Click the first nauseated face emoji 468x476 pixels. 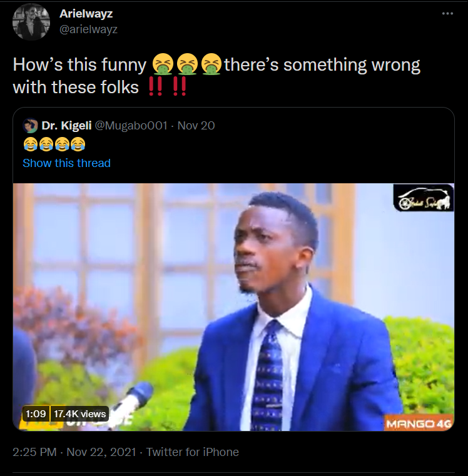click(163, 64)
